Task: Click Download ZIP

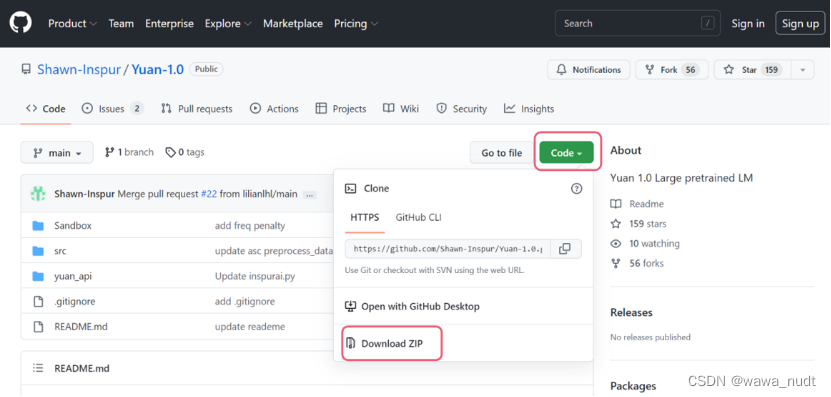Action: click(385, 343)
